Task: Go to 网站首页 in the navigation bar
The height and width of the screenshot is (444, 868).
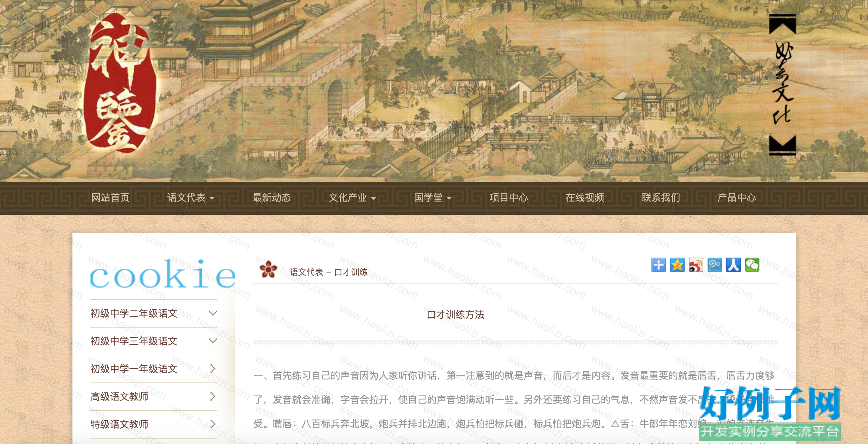Action: (110, 197)
